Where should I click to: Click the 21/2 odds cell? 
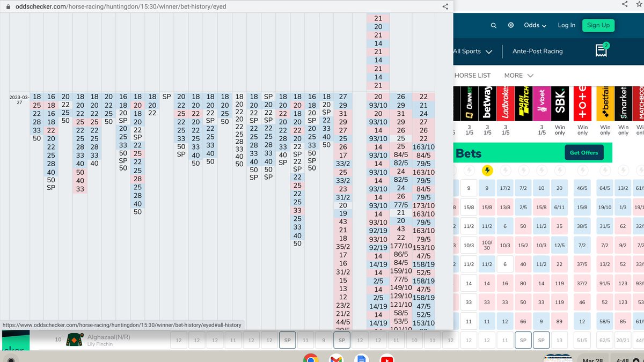point(343,314)
